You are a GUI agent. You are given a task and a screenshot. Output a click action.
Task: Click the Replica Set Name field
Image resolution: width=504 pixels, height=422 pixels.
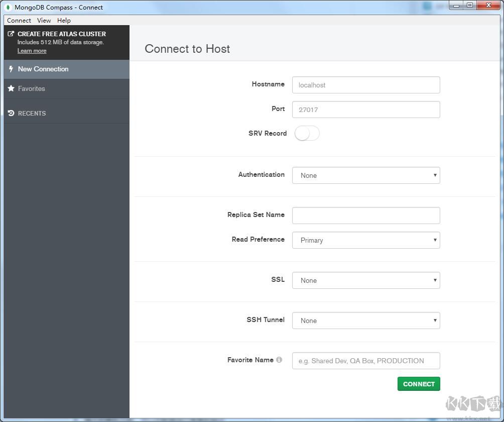366,216
